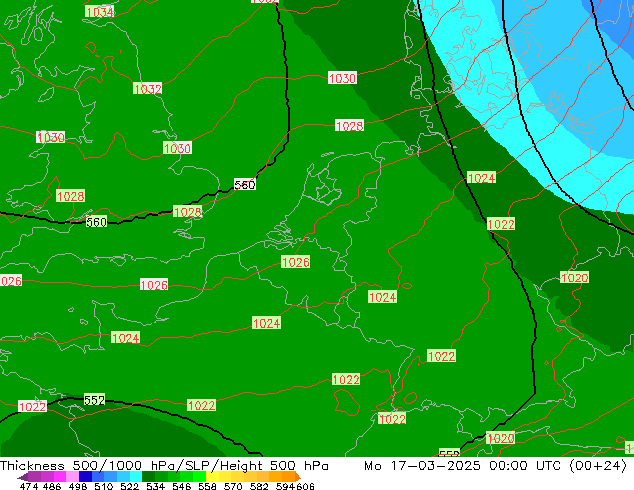Click the 'Thickness 500/1000 hPa/SLP/Height 500 hPa' title

point(164,466)
